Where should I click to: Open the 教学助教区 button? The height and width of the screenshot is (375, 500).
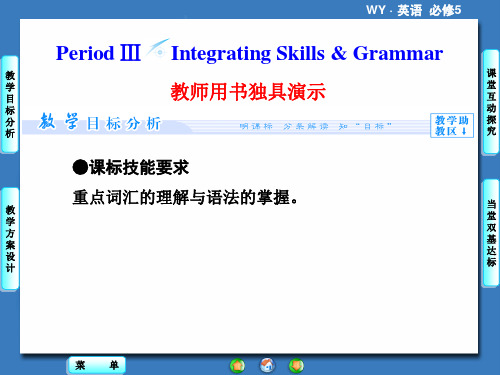point(452,125)
